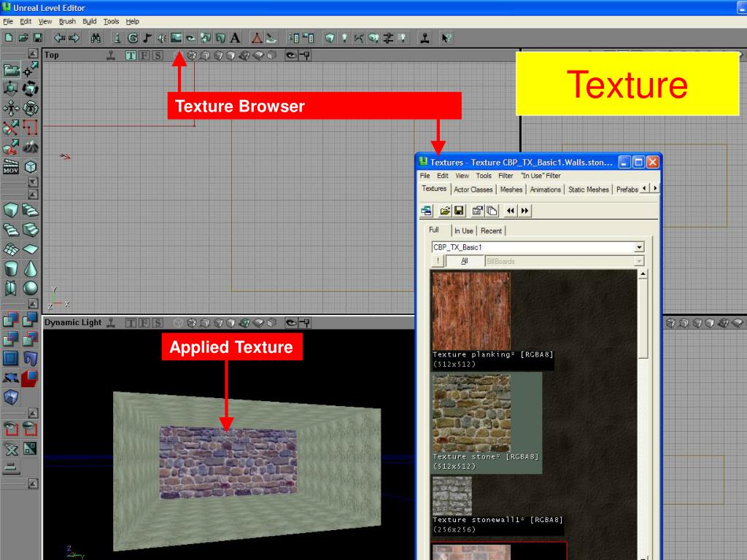Switch to the In Use tab
This screenshot has height=560, width=747.
click(463, 231)
